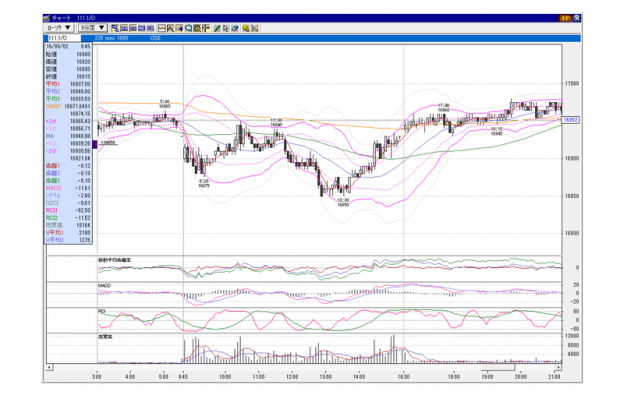624x395 pixels.
Task: Click the last toolbar icon beside key
Action: 255,28
